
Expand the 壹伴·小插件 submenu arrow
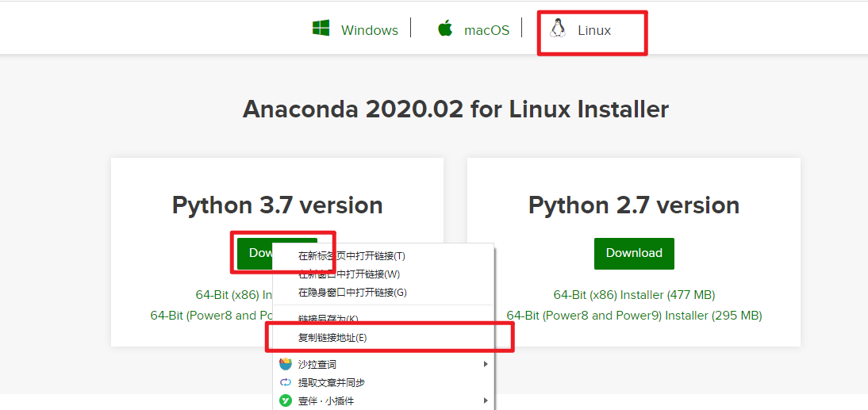(486, 400)
